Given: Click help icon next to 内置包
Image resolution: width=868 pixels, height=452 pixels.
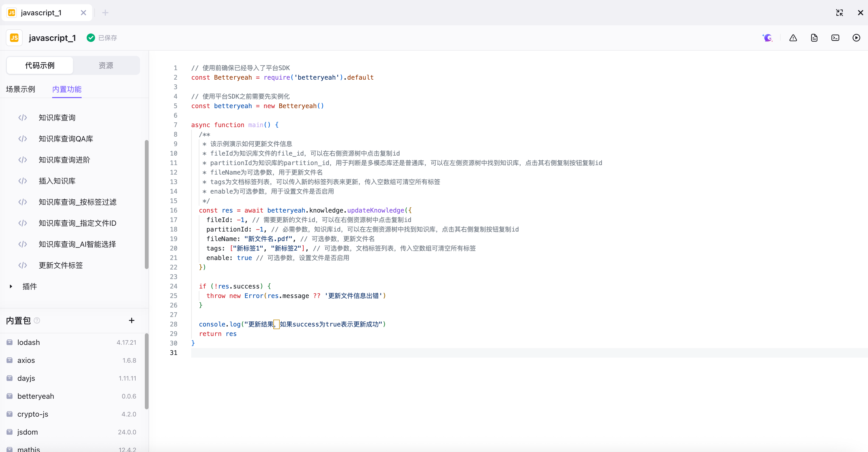Looking at the screenshot, I should click(37, 320).
